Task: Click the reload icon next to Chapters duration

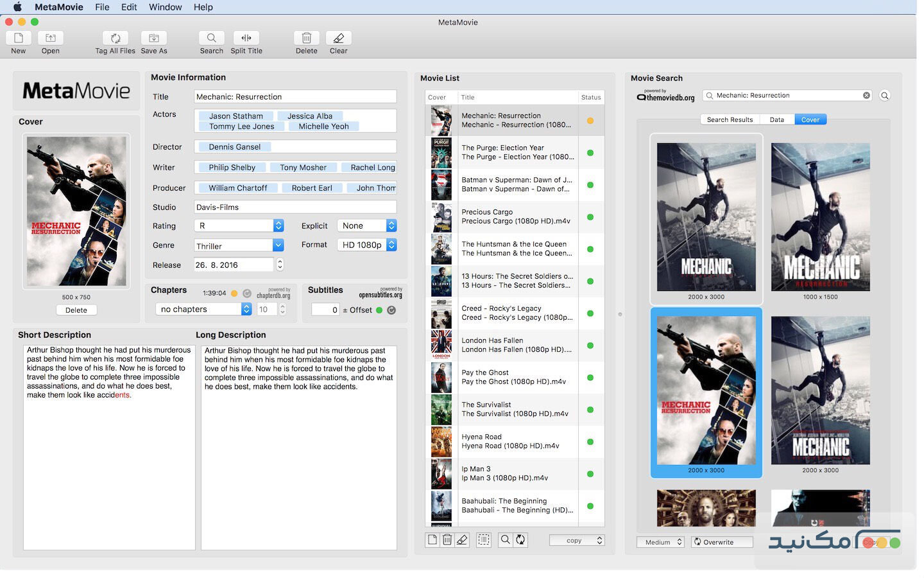Action: [247, 293]
